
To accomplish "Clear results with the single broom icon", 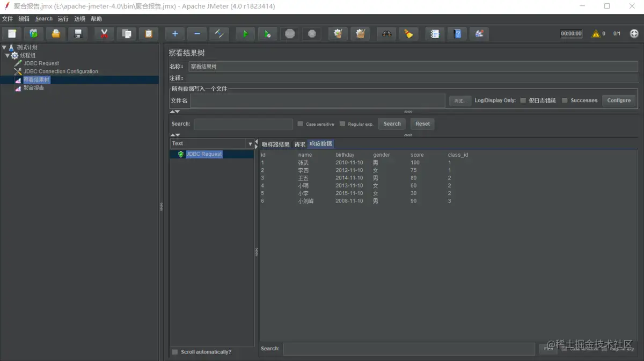I will pos(338,34).
